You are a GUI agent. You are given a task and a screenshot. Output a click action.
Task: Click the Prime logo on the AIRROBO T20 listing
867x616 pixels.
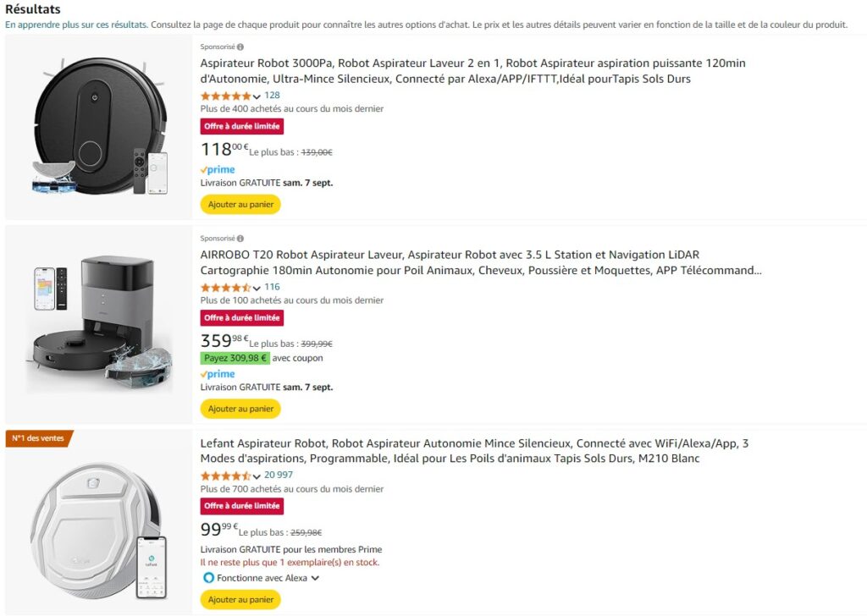(x=218, y=374)
